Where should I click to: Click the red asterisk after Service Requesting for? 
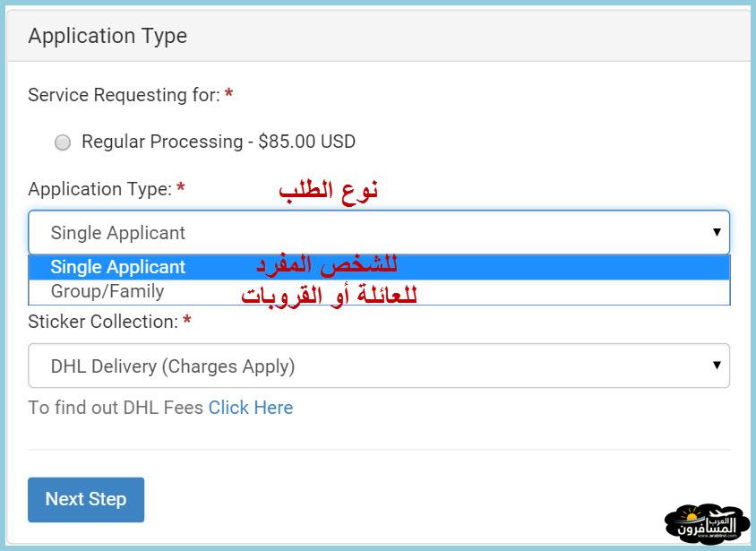click(229, 93)
